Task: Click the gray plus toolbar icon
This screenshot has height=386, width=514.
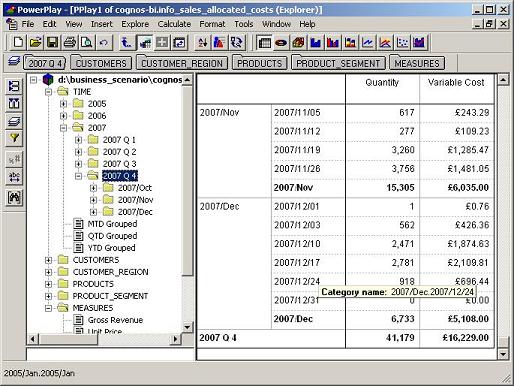Action: (x=162, y=42)
